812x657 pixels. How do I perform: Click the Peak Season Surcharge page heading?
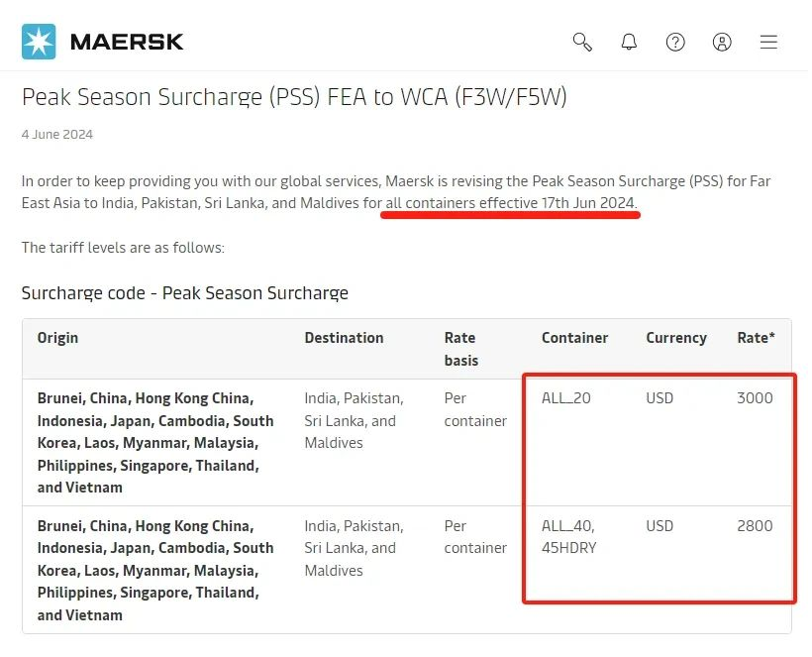pos(294,97)
